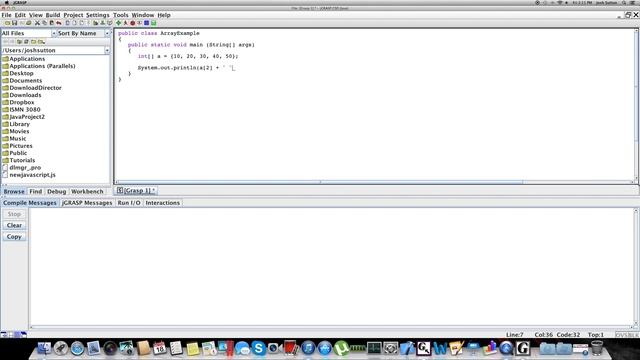Switch to jGRASP Messages tab
Image resolution: width=640 pixels, height=360 pixels.
87,203
